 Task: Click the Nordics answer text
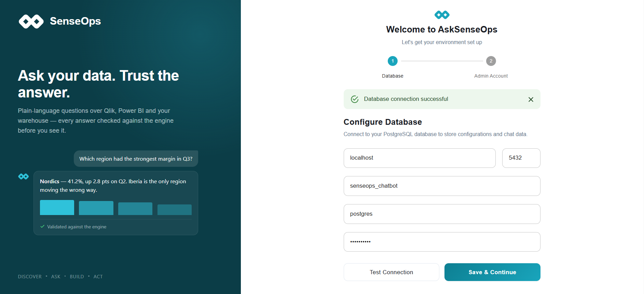point(113,186)
